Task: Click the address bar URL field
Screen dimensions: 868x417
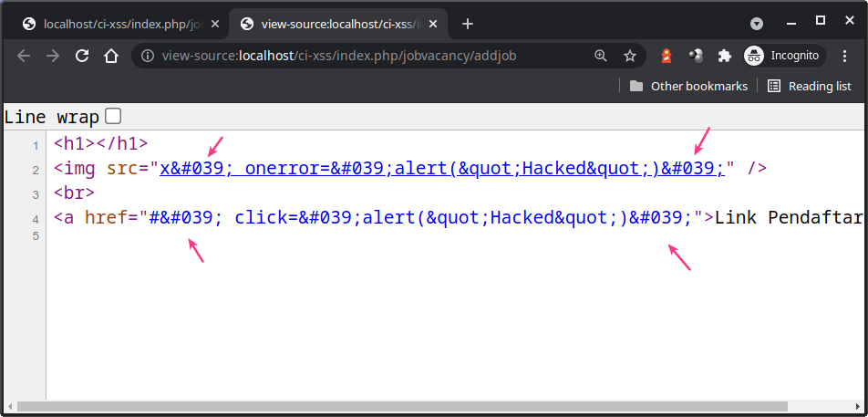Action: click(365, 56)
